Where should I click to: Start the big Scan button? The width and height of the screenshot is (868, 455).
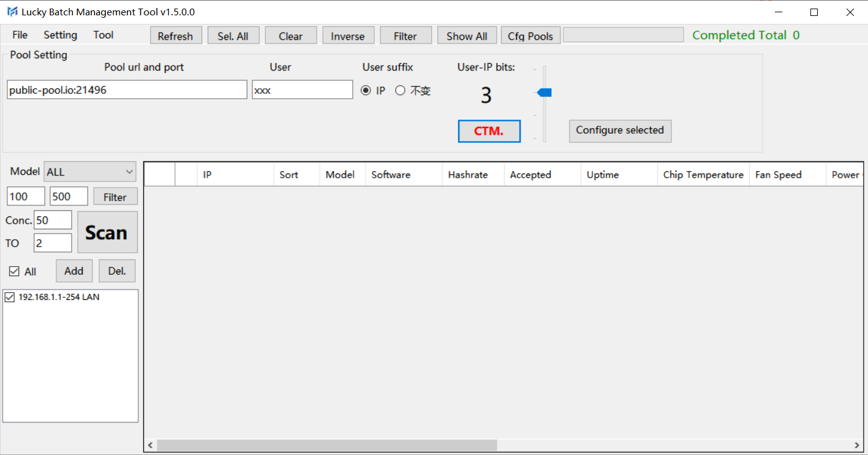[x=107, y=232]
